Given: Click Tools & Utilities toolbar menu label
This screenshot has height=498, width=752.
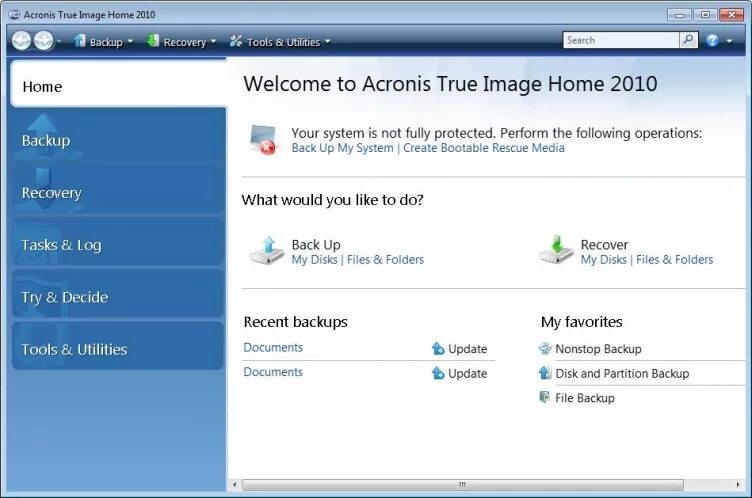Looking at the screenshot, I should click(283, 42).
